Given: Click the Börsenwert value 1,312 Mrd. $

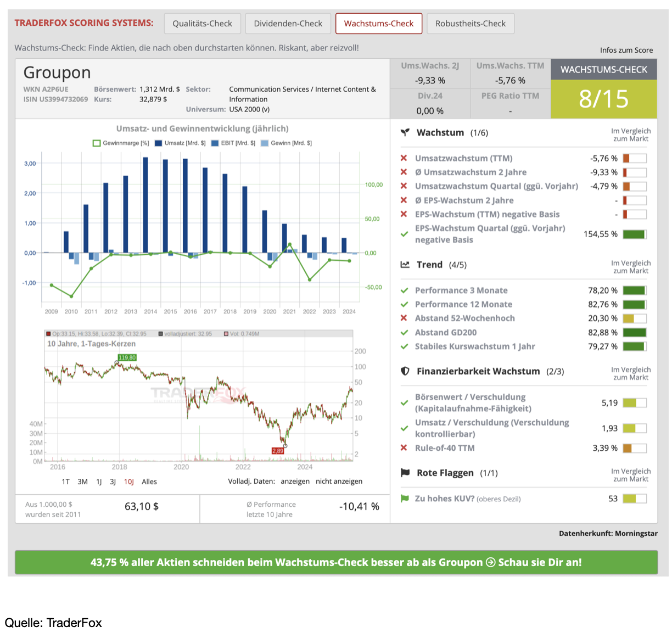Looking at the screenshot, I should coord(160,89).
